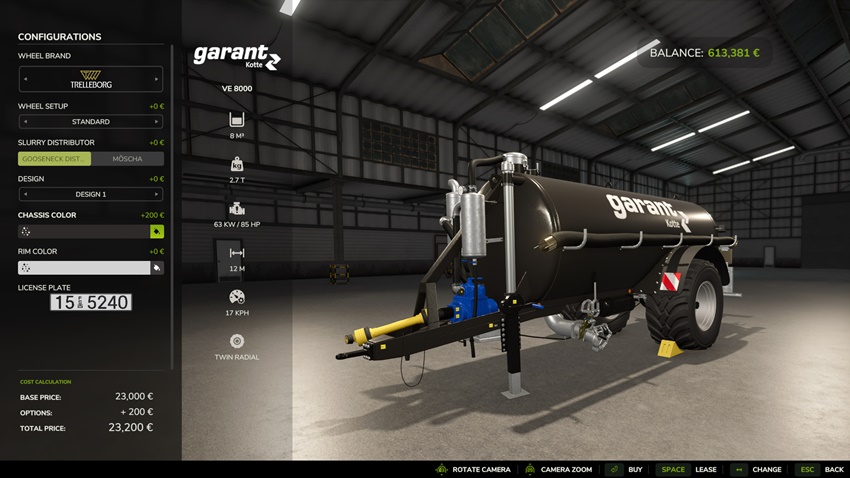
Task: Click the tank capacity 8 M³ icon
Action: click(236, 119)
